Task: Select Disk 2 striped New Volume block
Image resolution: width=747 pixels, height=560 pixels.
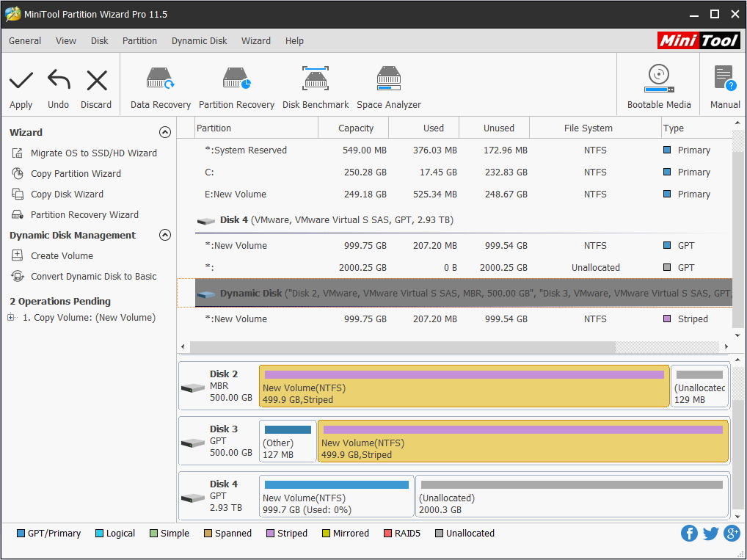Action: (464, 386)
